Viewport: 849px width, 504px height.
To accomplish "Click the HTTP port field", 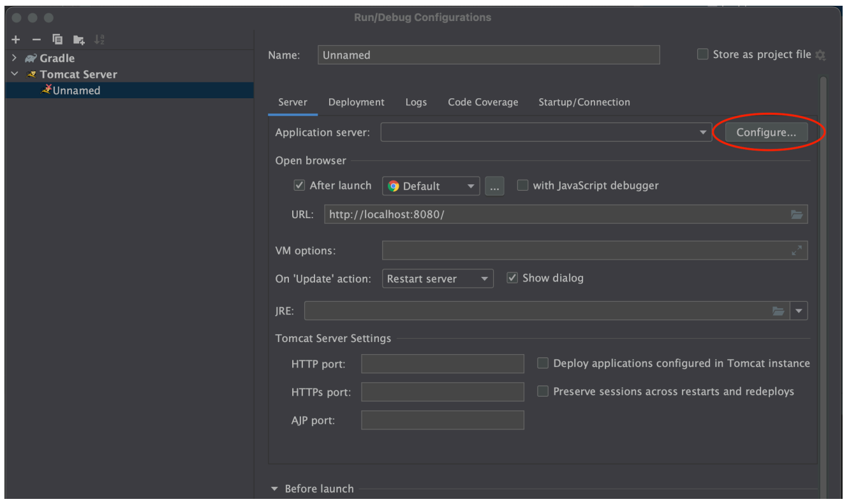I will point(443,364).
